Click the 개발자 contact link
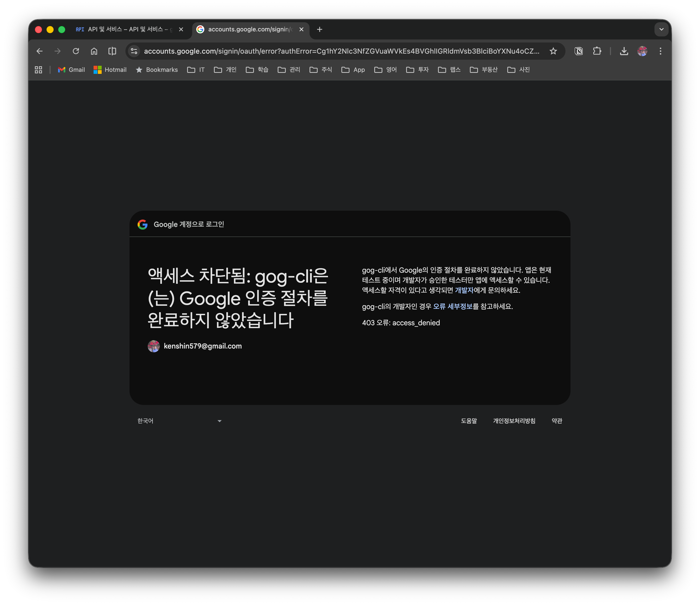The image size is (700, 605). pos(465,290)
